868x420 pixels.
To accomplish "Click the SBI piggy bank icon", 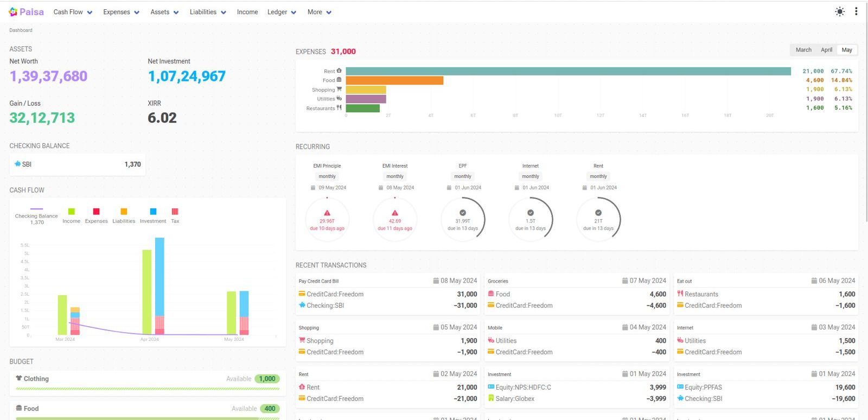I will click(17, 164).
